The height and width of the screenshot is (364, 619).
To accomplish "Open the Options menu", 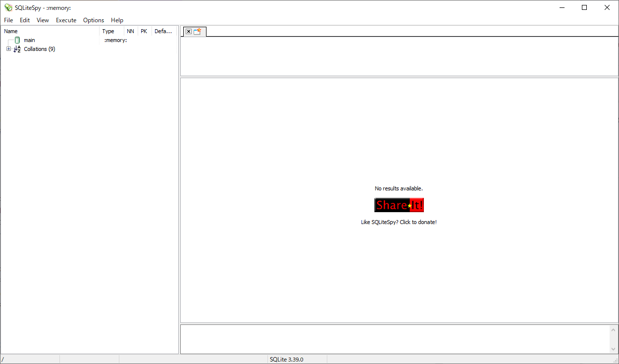I will tap(94, 20).
